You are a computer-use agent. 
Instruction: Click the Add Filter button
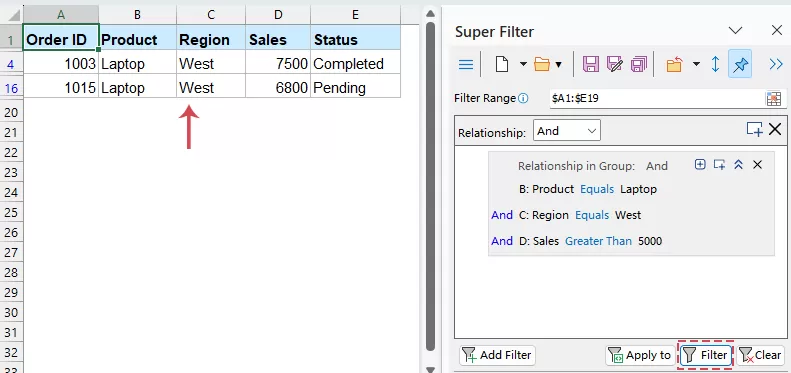pyautogui.click(x=497, y=355)
